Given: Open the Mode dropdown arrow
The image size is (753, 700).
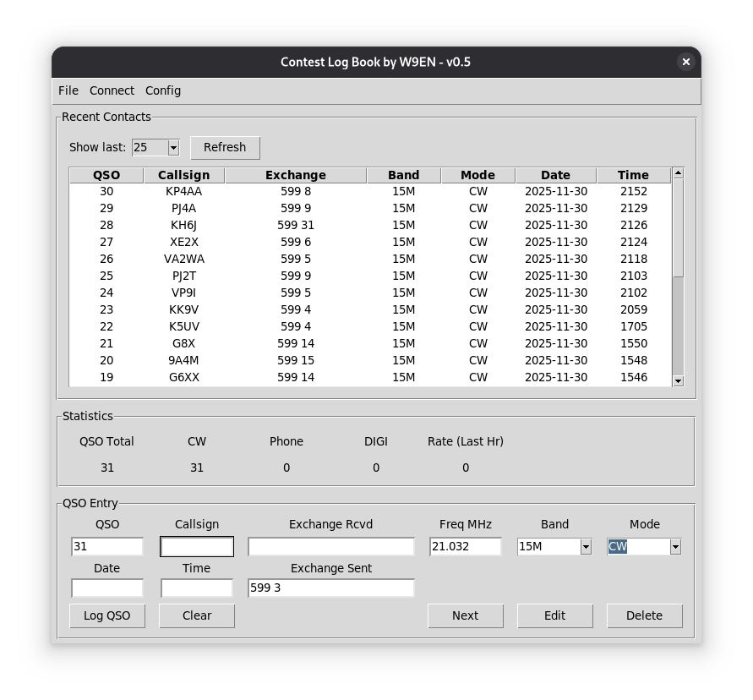Looking at the screenshot, I should pyautogui.click(x=675, y=547).
